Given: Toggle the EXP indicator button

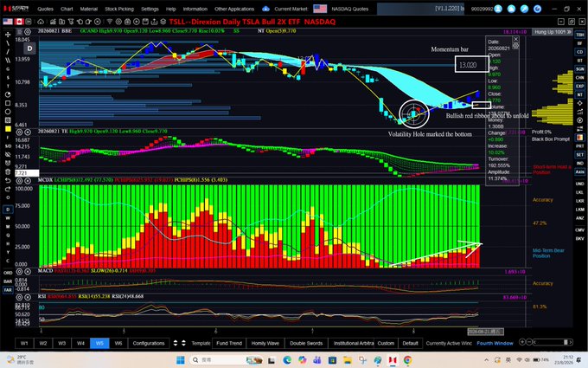Looking at the screenshot, I should (x=579, y=86).
